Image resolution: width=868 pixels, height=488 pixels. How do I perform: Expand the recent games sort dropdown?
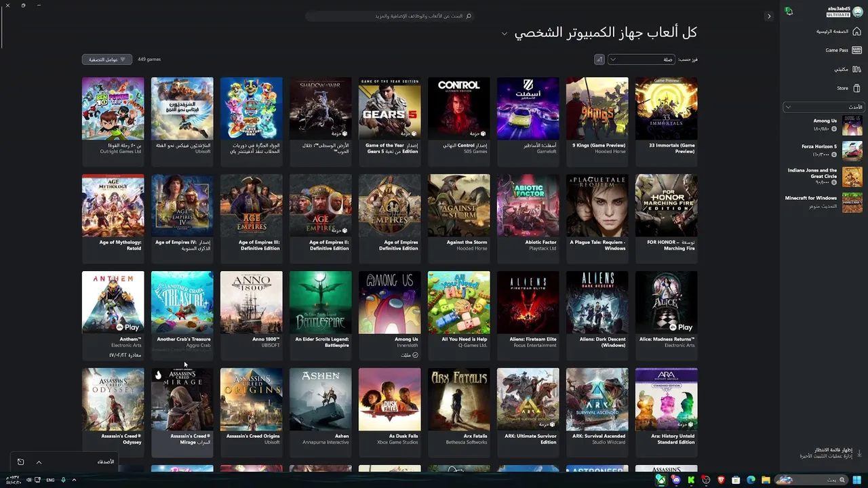(x=823, y=107)
